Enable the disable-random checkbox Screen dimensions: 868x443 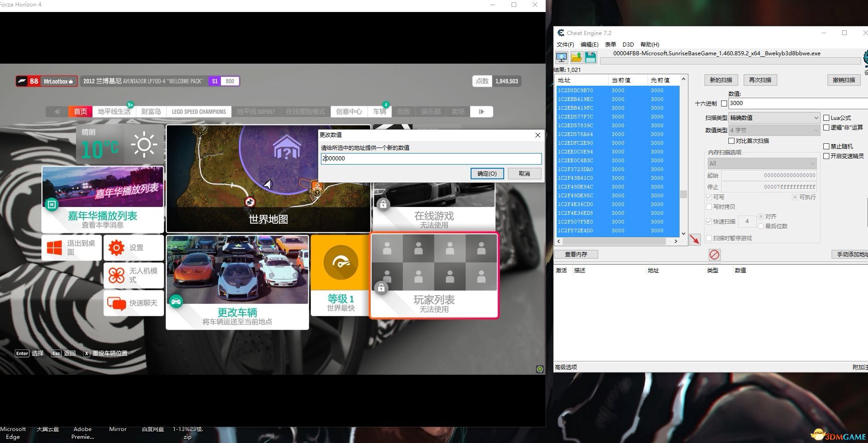click(x=826, y=146)
